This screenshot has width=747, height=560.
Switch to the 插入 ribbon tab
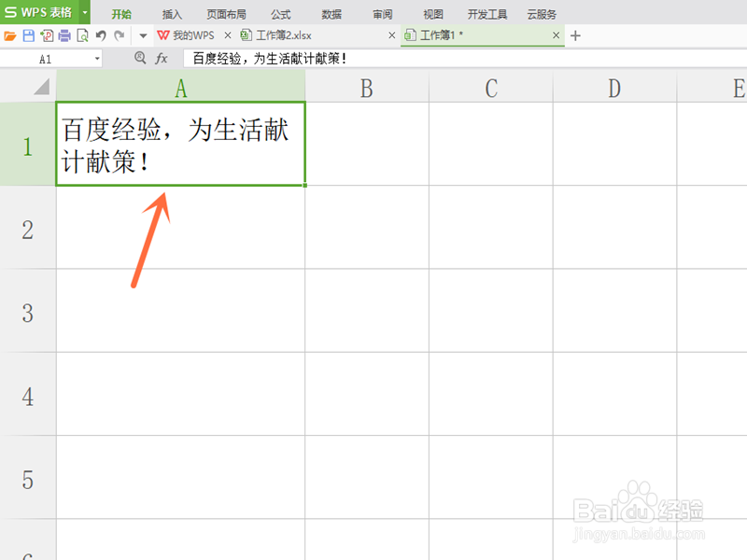173,13
